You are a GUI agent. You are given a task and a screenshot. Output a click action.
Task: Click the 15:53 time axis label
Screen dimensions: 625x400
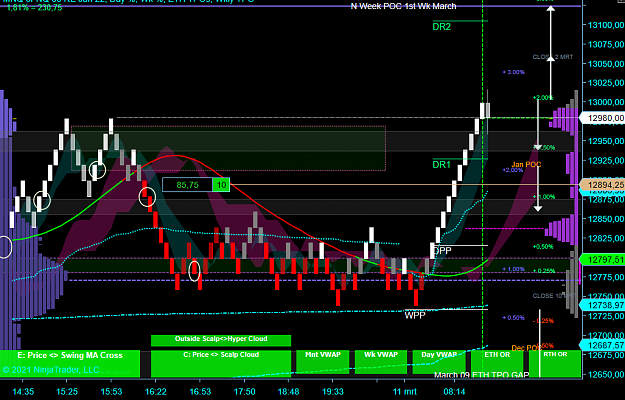pos(112,392)
